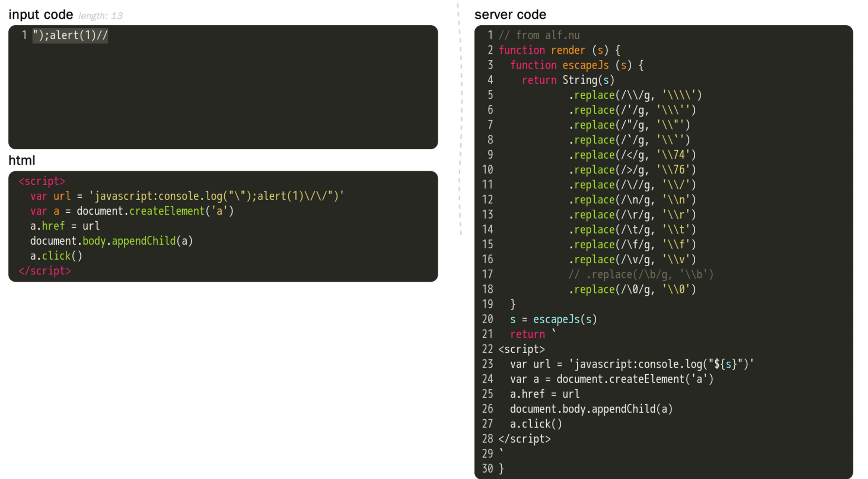Click server line 10 replacing '>' with '\\76'

(632, 170)
